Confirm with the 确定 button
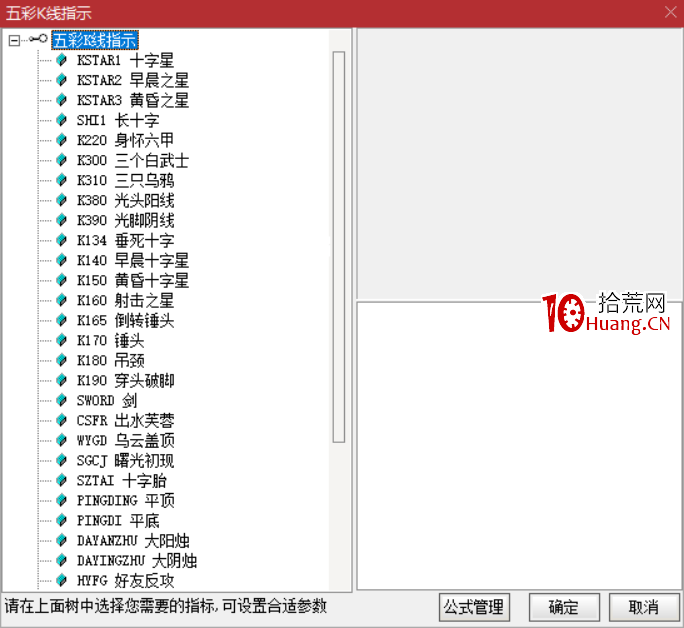This screenshot has width=684, height=628. (x=564, y=607)
